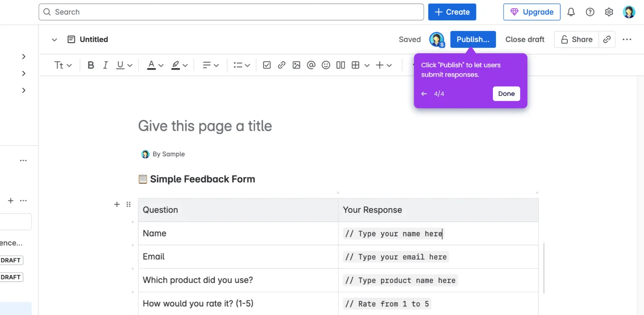
Task: Select the Your Response header cell
Action: coord(438,210)
